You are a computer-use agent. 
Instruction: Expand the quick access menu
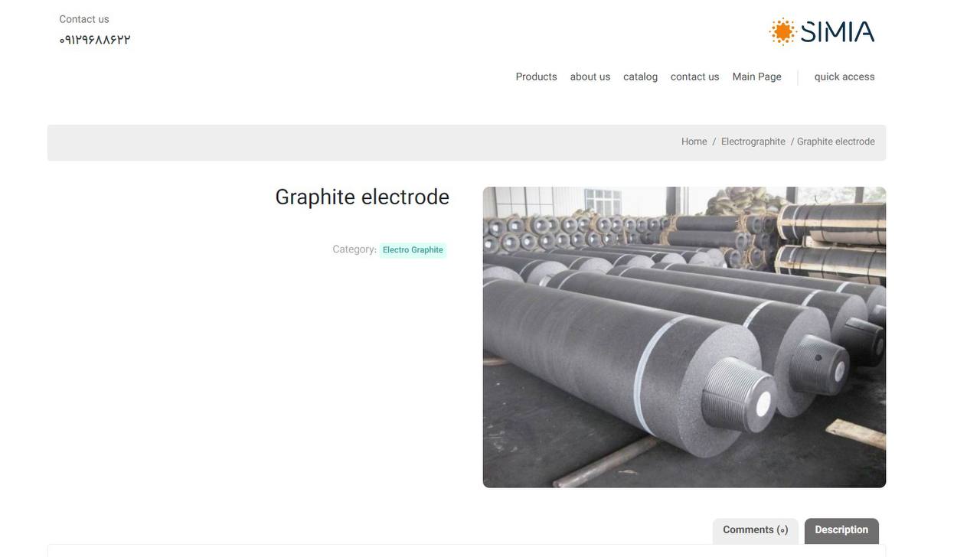844,77
